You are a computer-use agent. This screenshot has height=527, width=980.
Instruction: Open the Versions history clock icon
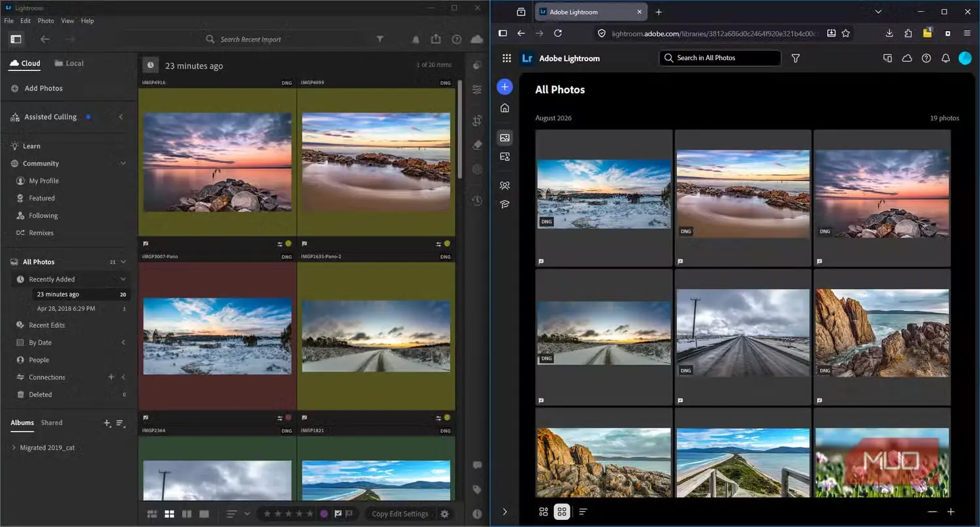click(x=478, y=200)
